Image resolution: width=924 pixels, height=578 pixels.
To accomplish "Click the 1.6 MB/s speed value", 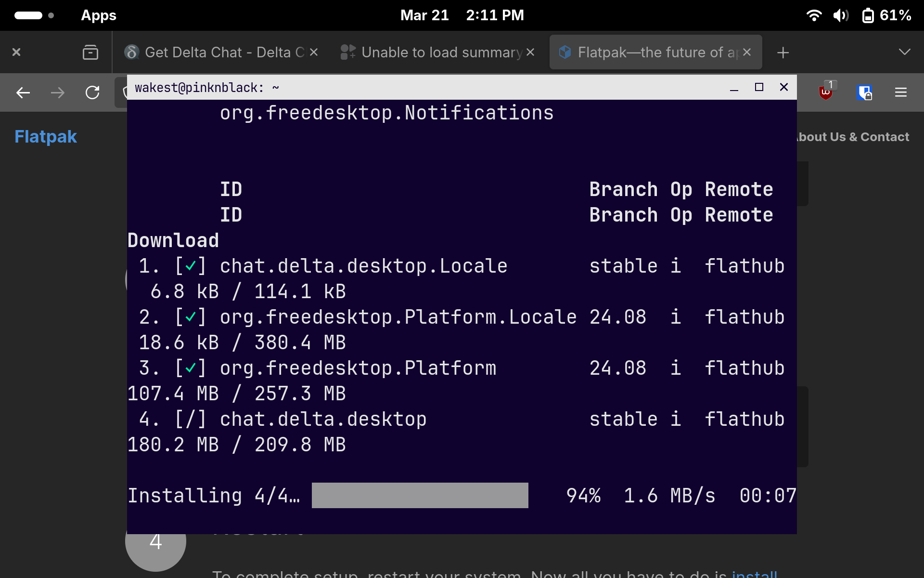I will 669,495.
